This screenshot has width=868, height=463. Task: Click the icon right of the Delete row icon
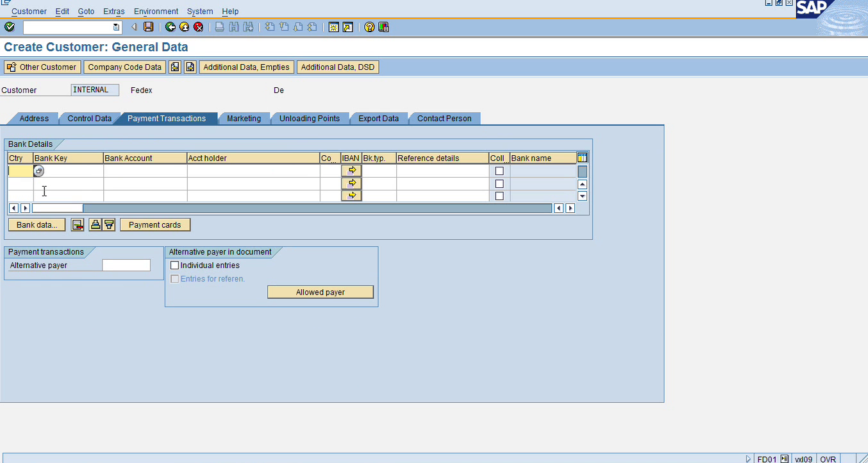96,224
